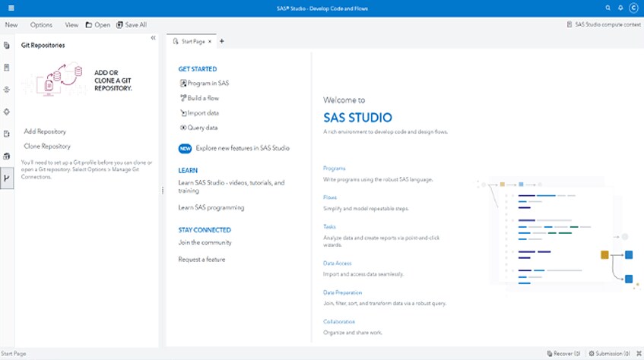Open Explore new features in SAS Studio
Screen dimensions: 644x360
point(243,148)
